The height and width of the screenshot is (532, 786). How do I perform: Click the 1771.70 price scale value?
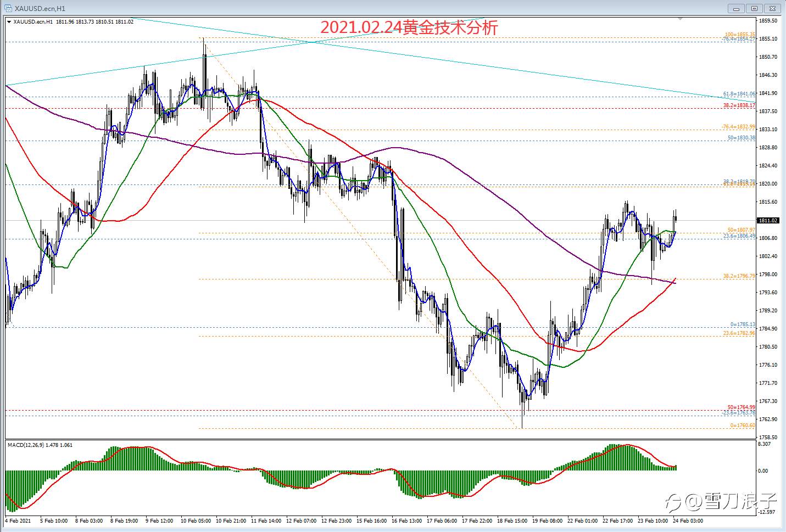coord(768,383)
